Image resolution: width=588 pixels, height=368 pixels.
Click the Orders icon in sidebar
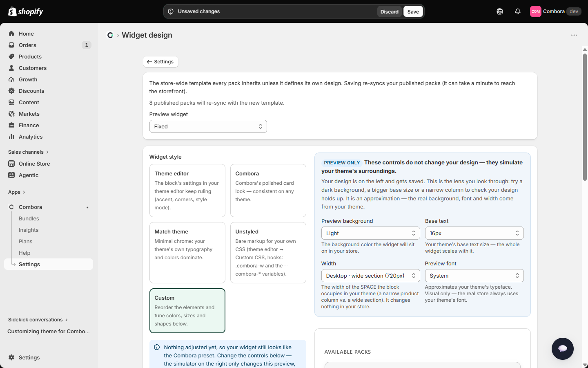[x=11, y=45]
